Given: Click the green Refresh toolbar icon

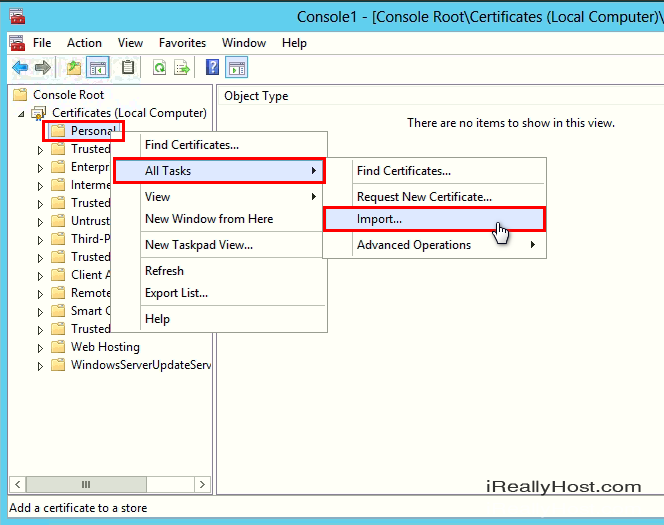Looking at the screenshot, I should point(160,67).
